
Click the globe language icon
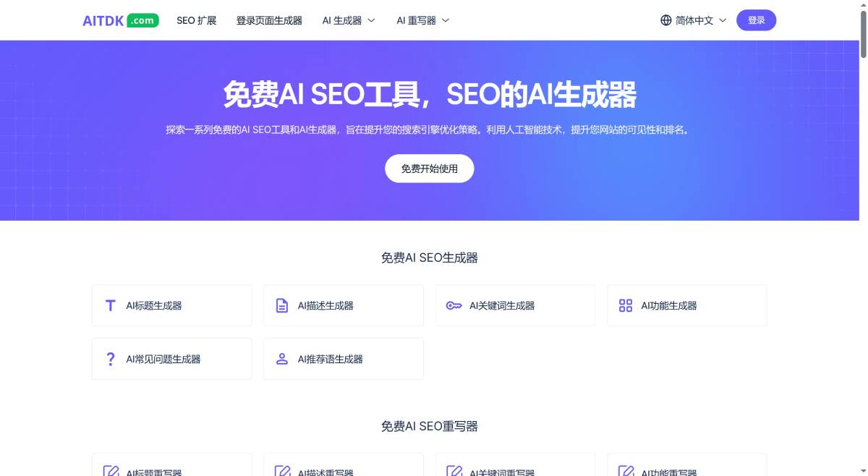pyautogui.click(x=666, y=20)
